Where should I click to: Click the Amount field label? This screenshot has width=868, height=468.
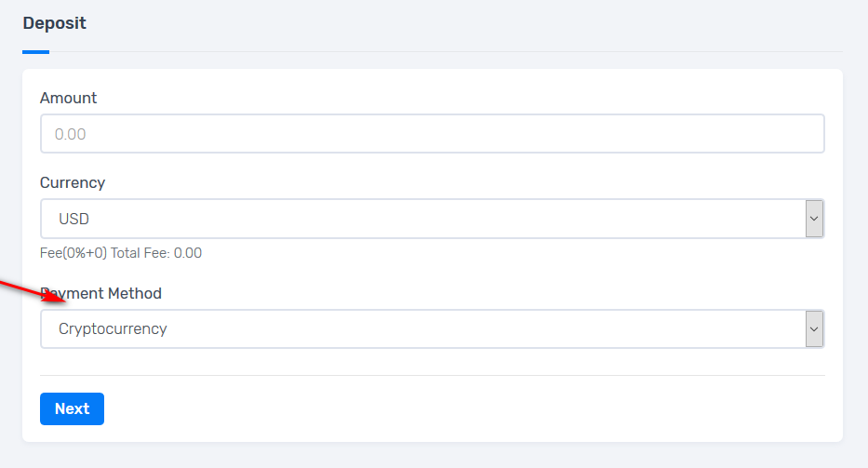click(x=68, y=98)
